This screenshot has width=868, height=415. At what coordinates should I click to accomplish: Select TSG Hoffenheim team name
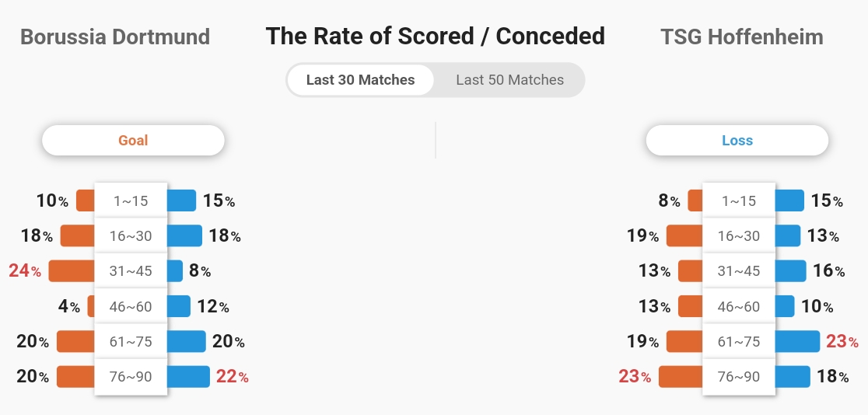pyautogui.click(x=742, y=37)
